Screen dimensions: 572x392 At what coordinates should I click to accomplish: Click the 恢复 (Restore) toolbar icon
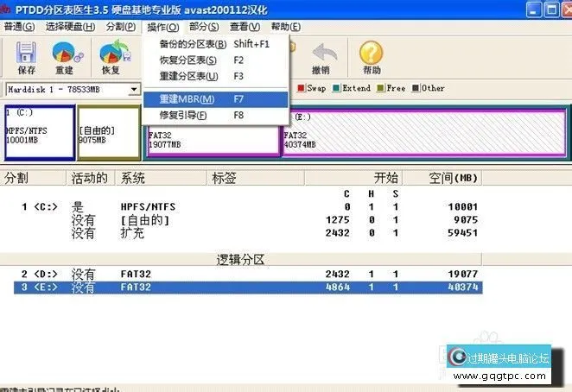click(114, 57)
